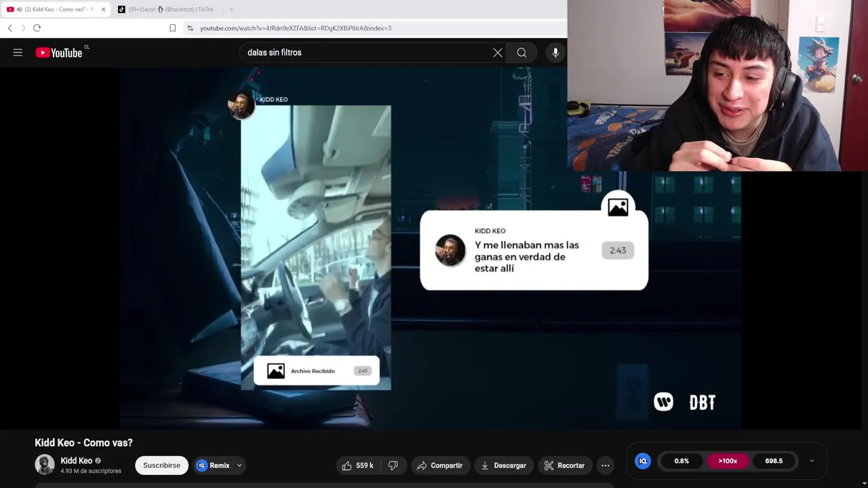Screen dimensions: 868x488
Task: Subscribe with the Suscribirse button
Action: coord(161,466)
